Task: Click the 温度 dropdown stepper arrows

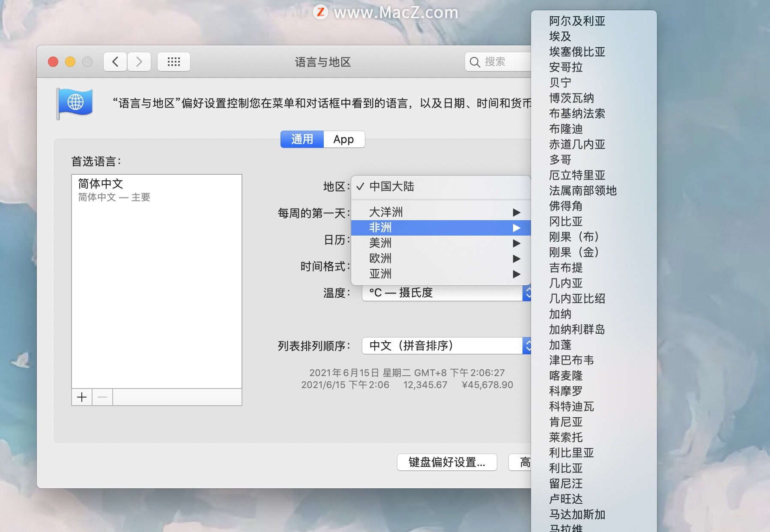Action: coord(529,293)
